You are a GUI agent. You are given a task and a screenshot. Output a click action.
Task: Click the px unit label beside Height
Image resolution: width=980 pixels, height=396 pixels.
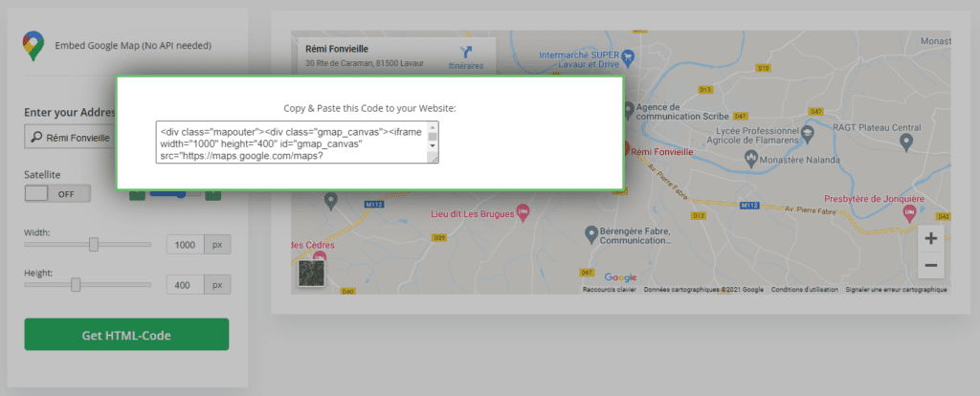click(217, 285)
